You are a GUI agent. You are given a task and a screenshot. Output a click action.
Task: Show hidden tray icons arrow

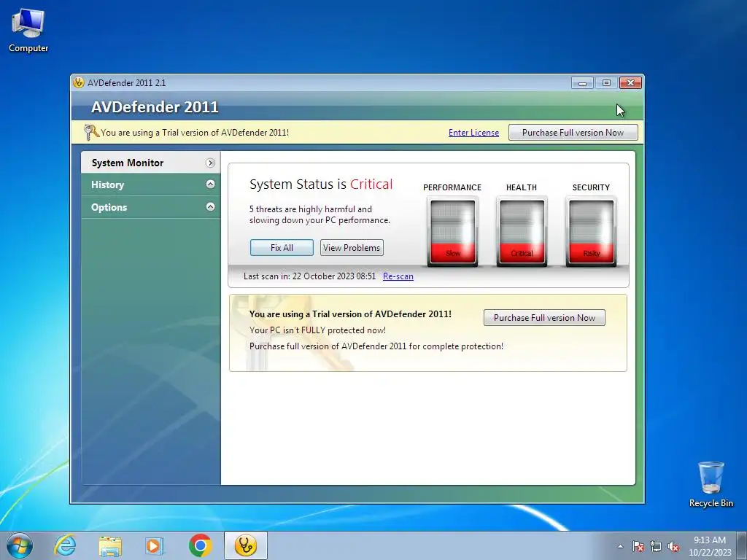[x=620, y=546]
